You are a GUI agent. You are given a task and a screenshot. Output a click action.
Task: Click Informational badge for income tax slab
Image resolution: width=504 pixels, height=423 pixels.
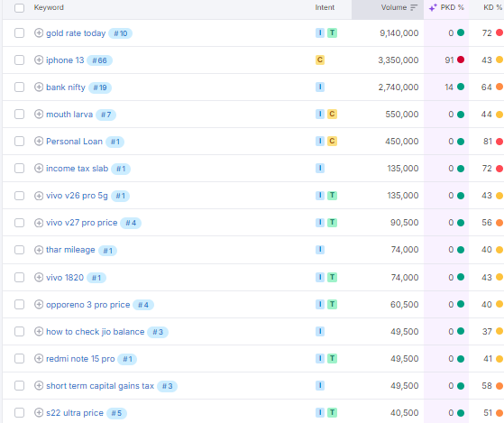point(320,168)
